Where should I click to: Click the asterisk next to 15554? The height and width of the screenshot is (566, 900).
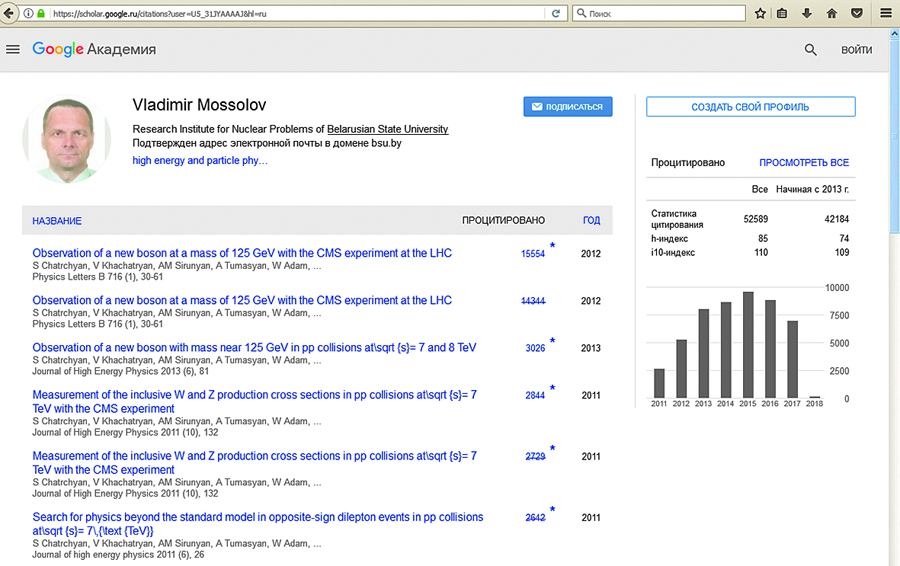pos(552,246)
